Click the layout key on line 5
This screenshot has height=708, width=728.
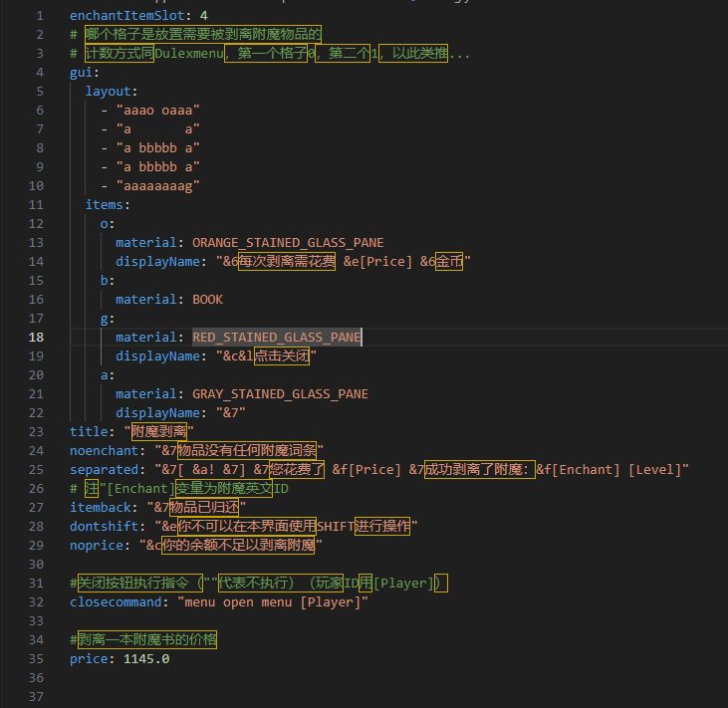coord(108,92)
